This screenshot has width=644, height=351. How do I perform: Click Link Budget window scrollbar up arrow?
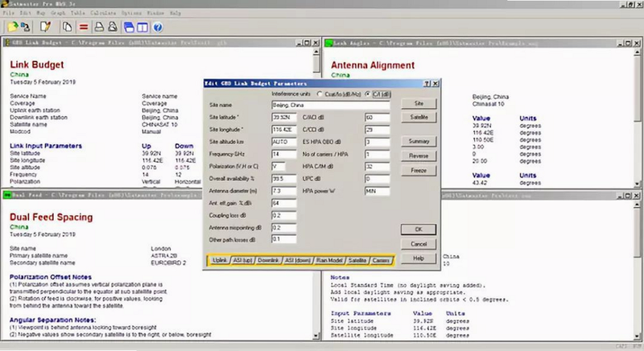pos(316,52)
